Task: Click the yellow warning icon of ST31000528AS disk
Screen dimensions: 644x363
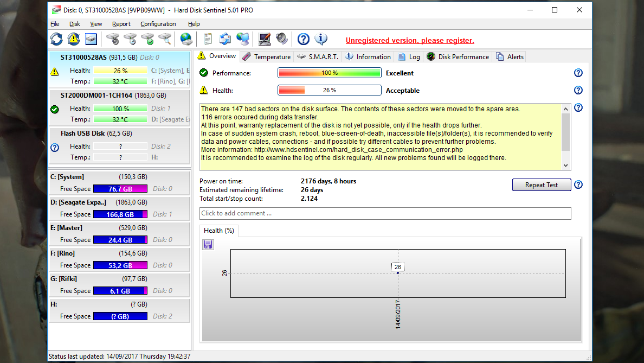Action: tap(55, 72)
